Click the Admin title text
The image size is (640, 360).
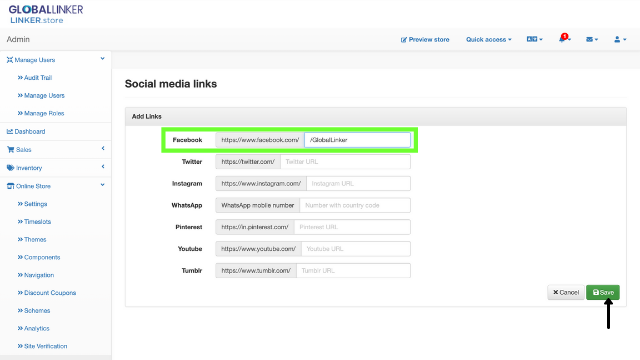[x=18, y=39]
